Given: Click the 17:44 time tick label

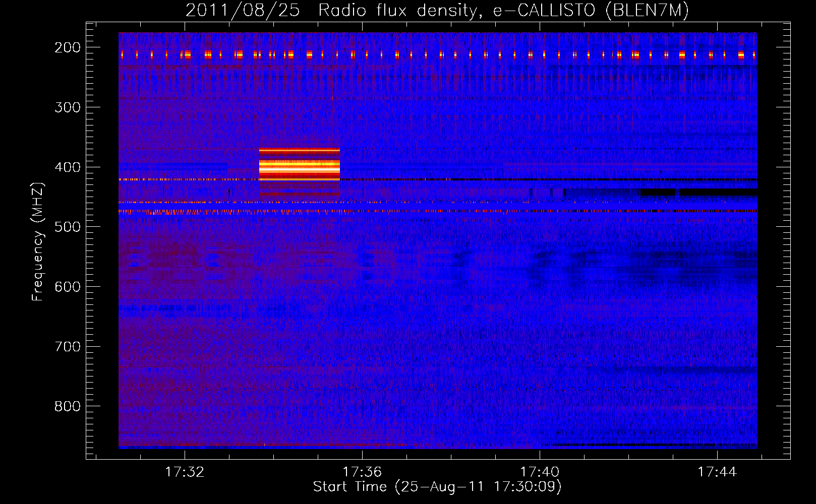Looking at the screenshot, I should pos(717,472).
